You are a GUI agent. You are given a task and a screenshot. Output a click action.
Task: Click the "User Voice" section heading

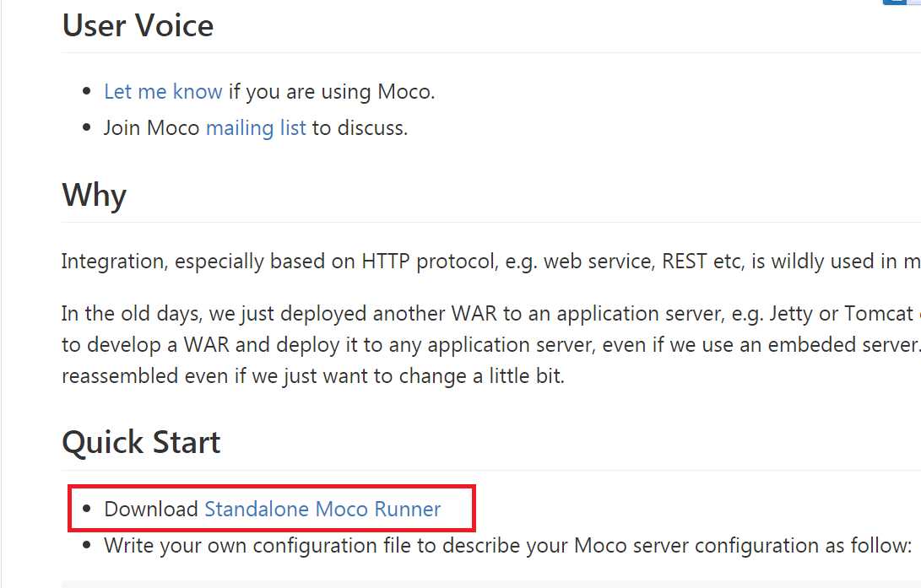(138, 26)
